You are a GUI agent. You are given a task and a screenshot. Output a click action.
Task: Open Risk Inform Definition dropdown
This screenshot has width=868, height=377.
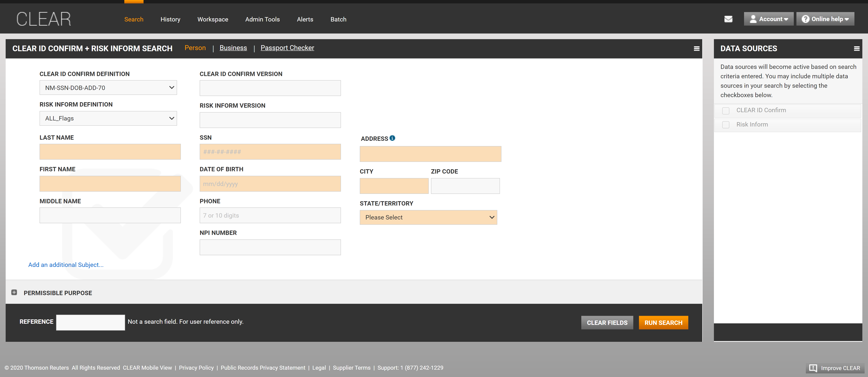point(108,119)
